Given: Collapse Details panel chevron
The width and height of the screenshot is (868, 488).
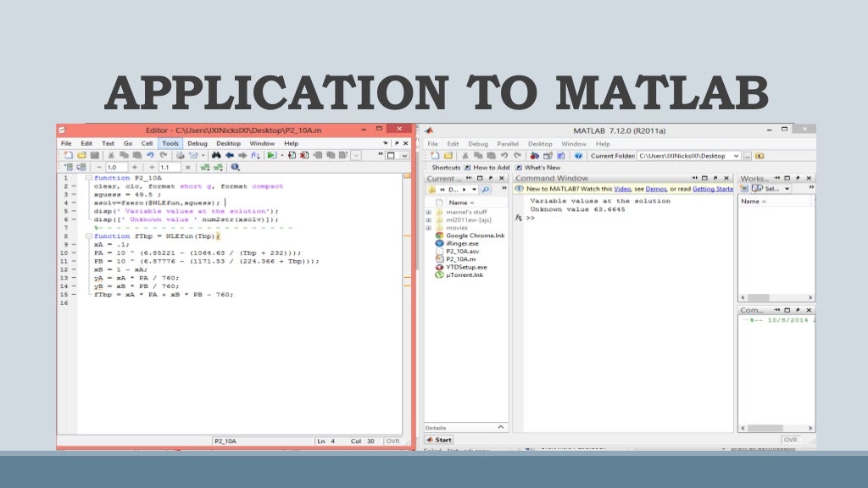Looking at the screenshot, I should pos(500,427).
